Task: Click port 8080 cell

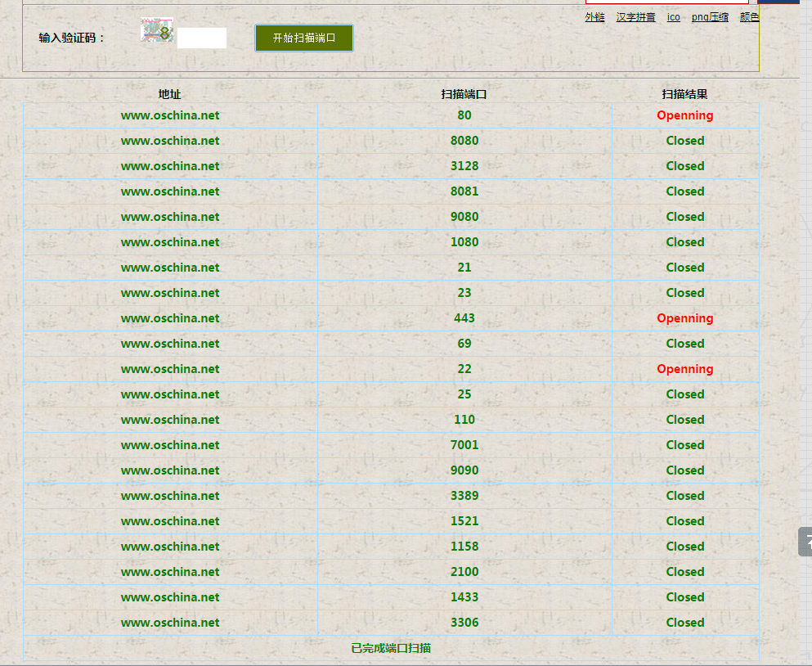Action: (464, 141)
